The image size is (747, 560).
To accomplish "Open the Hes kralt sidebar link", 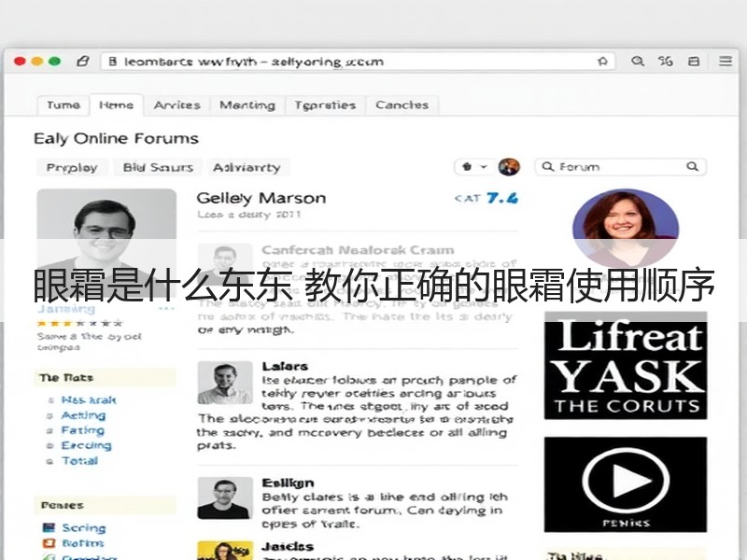I will 89,400.
